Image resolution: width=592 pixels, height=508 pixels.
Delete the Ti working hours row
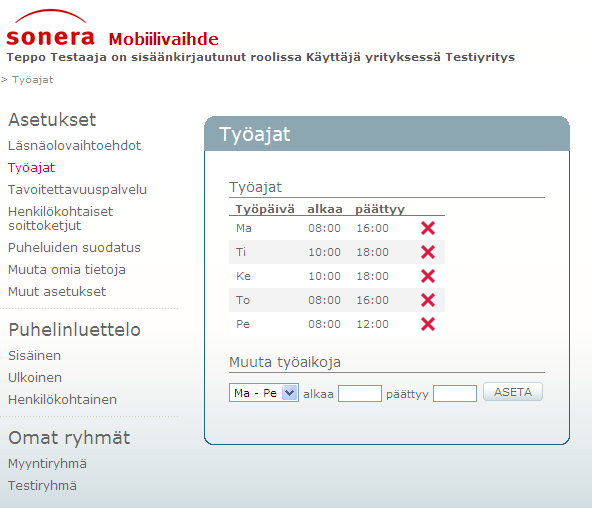click(428, 252)
